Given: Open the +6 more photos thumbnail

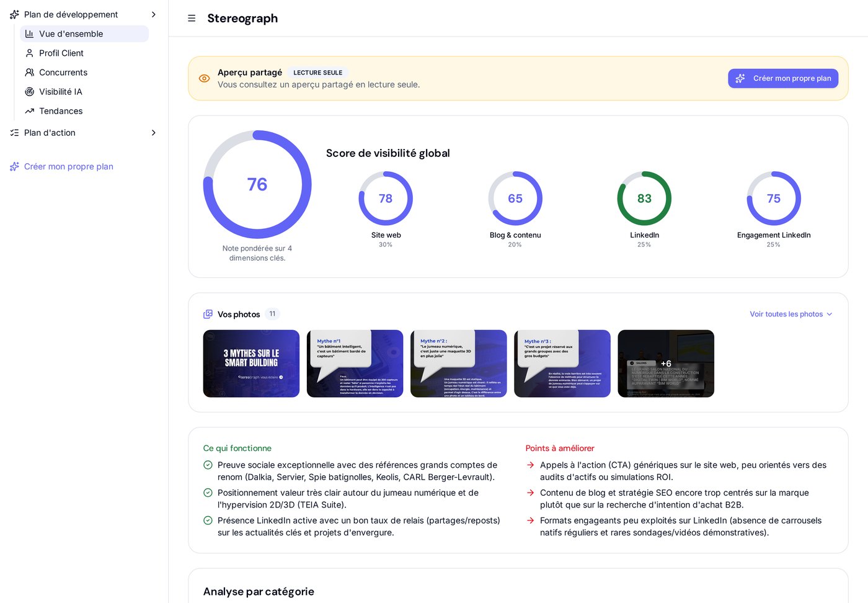Looking at the screenshot, I should 666,364.
